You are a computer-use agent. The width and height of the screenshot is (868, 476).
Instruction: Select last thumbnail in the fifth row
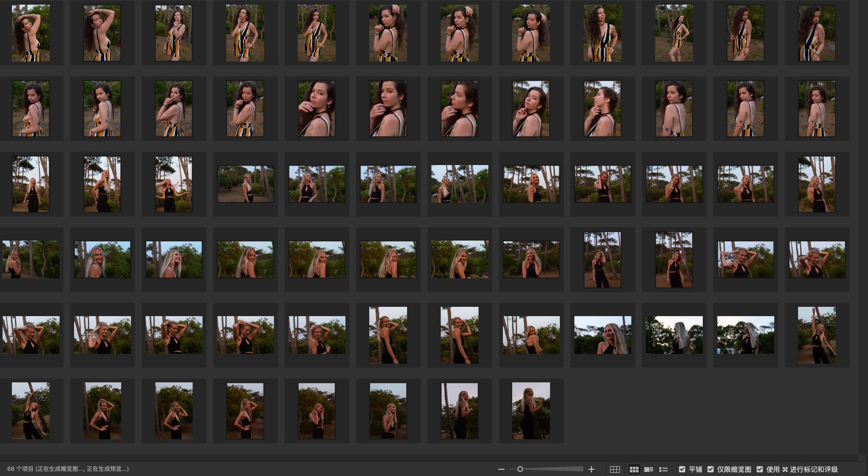click(x=817, y=335)
